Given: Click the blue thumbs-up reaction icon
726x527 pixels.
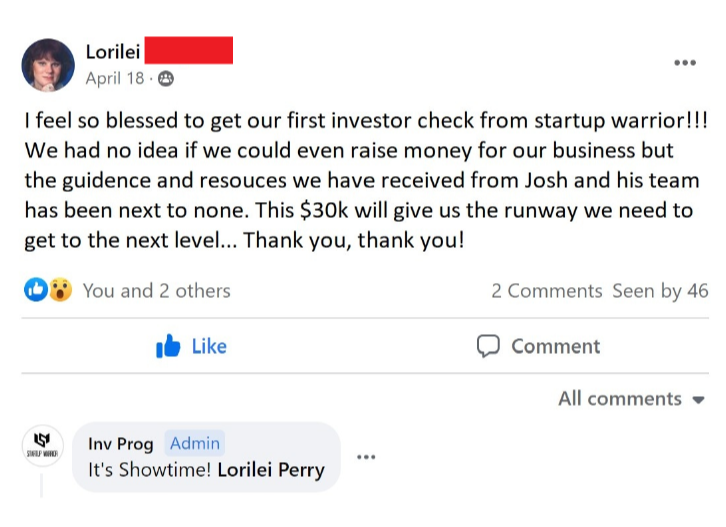Looking at the screenshot, I should click(x=36, y=290).
